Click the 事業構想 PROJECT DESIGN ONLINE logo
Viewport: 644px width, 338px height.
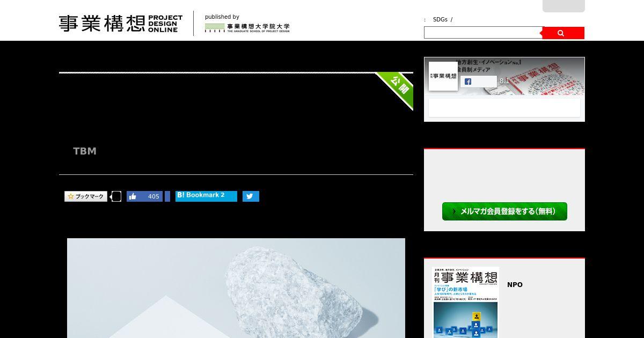click(x=121, y=23)
